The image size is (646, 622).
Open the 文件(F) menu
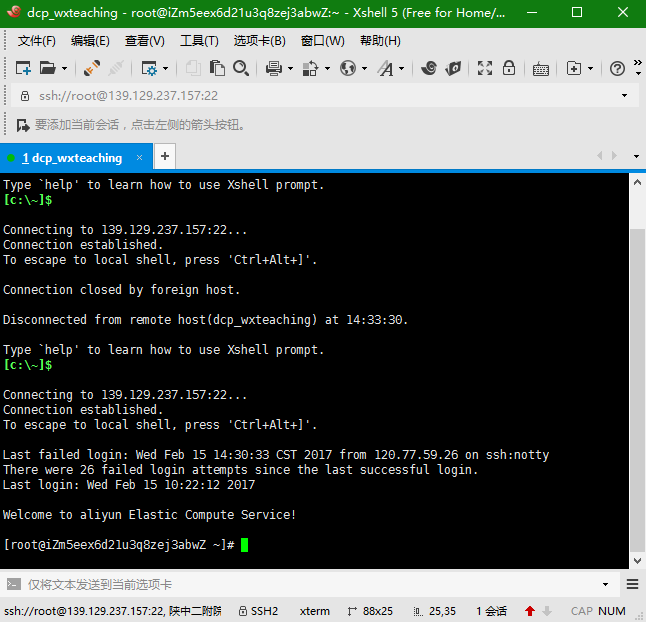click(37, 41)
